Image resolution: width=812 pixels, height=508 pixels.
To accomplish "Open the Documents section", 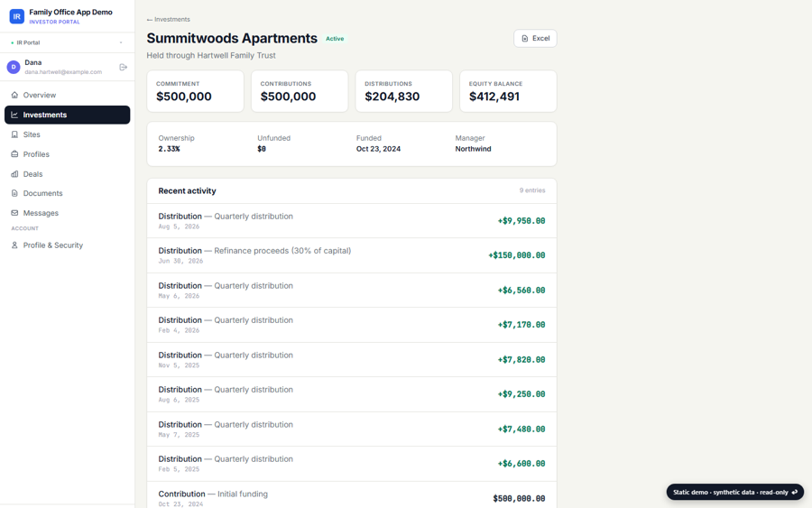I will point(68,193).
